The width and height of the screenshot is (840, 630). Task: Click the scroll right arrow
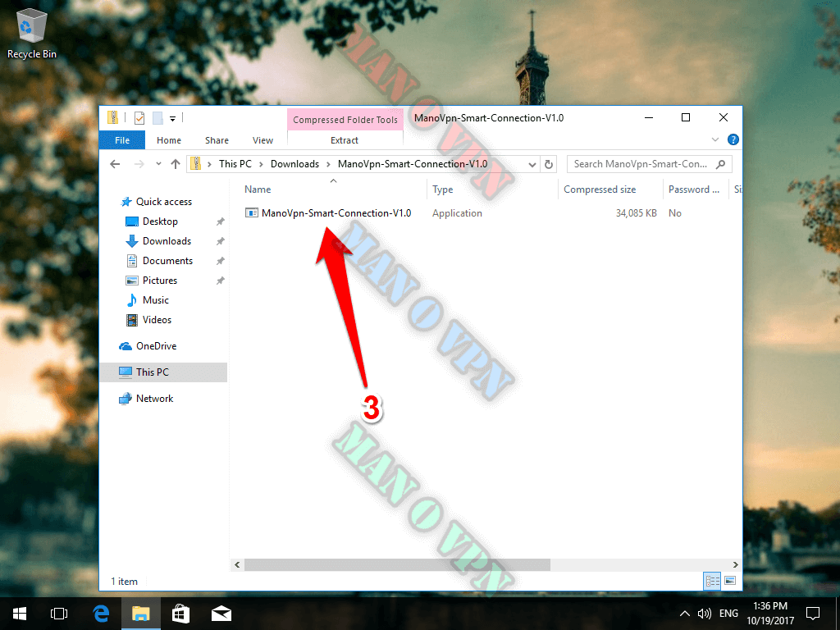(x=736, y=564)
